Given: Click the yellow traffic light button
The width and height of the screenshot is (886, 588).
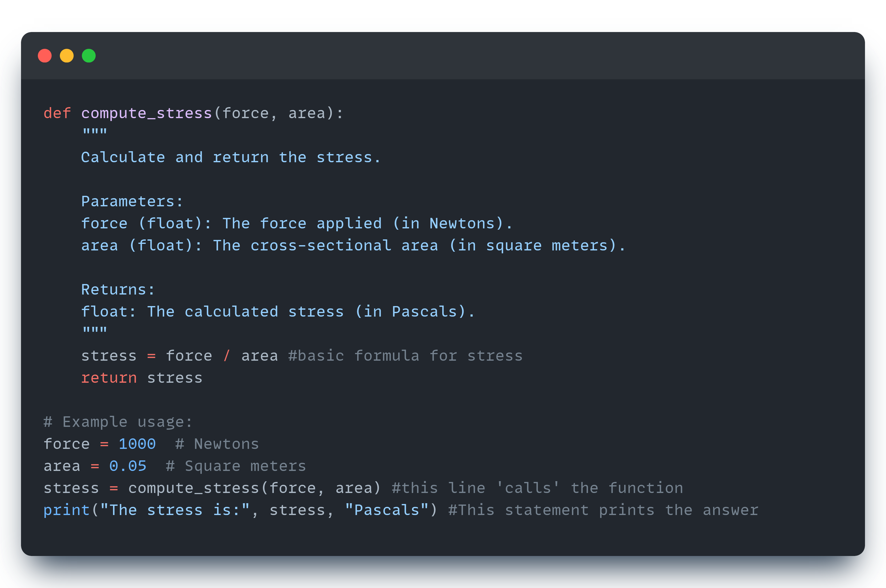Looking at the screenshot, I should (67, 55).
